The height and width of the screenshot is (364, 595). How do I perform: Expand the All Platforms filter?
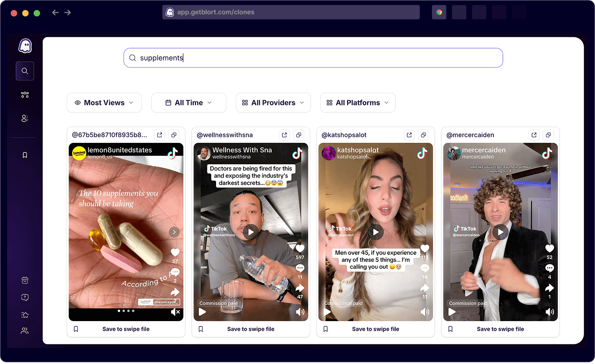tap(358, 102)
